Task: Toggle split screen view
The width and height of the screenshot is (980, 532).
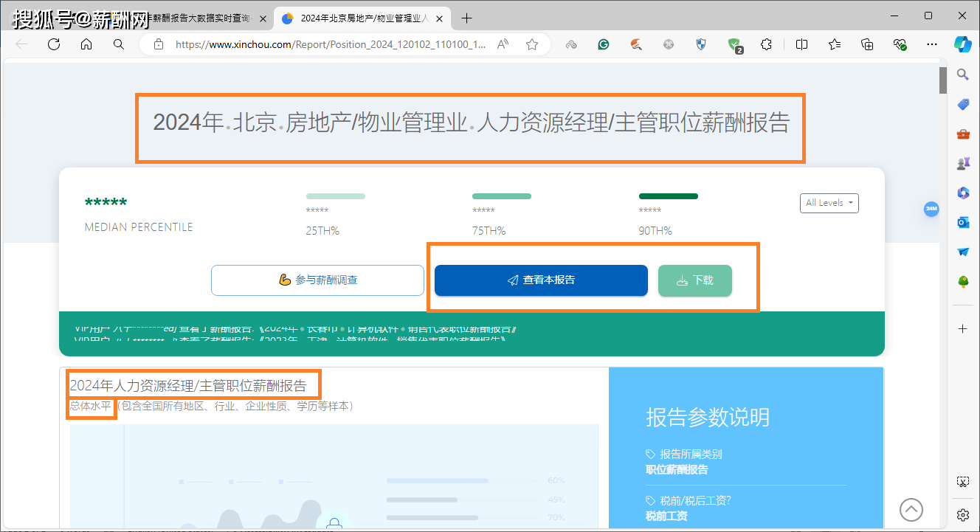Action: [802, 44]
